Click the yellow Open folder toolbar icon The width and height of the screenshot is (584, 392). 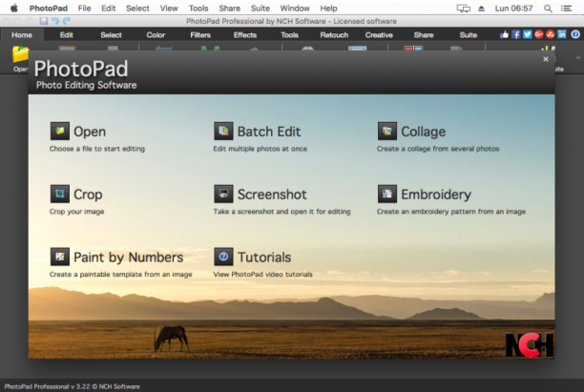click(20, 54)
